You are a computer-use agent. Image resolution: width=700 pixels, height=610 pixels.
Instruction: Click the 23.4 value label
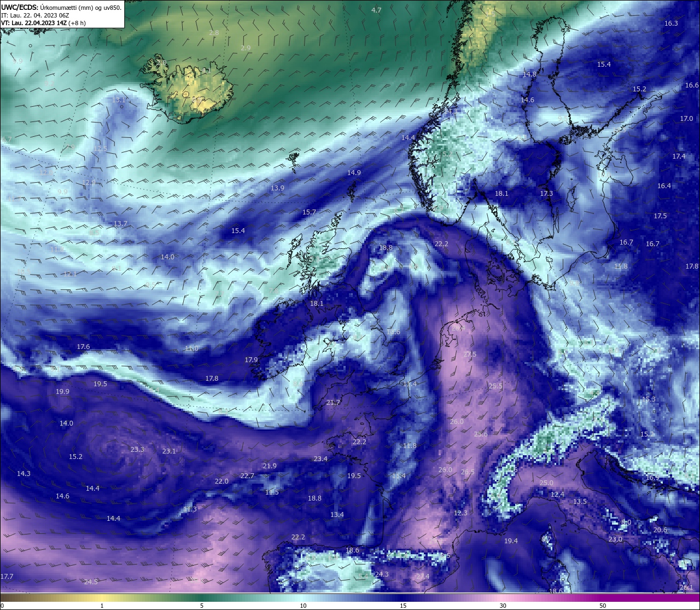pyautogui.click(x=320, y=459)
